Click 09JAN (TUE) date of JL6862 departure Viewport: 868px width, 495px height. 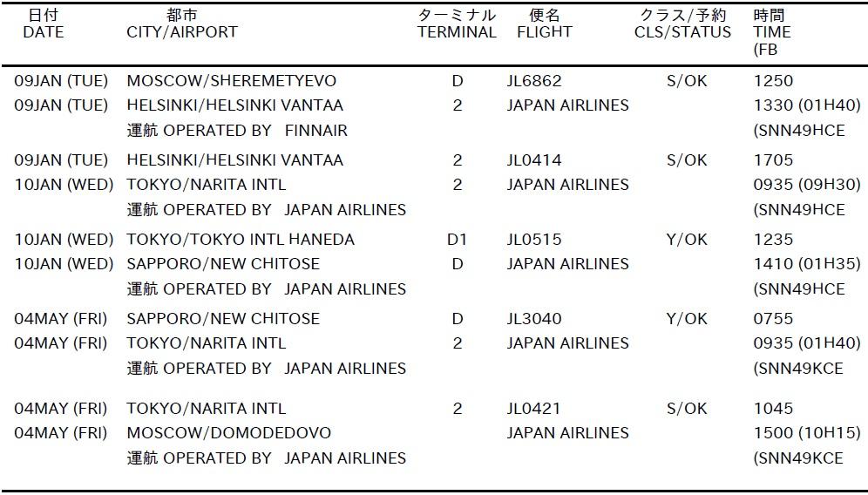click(x=61, y=81)
